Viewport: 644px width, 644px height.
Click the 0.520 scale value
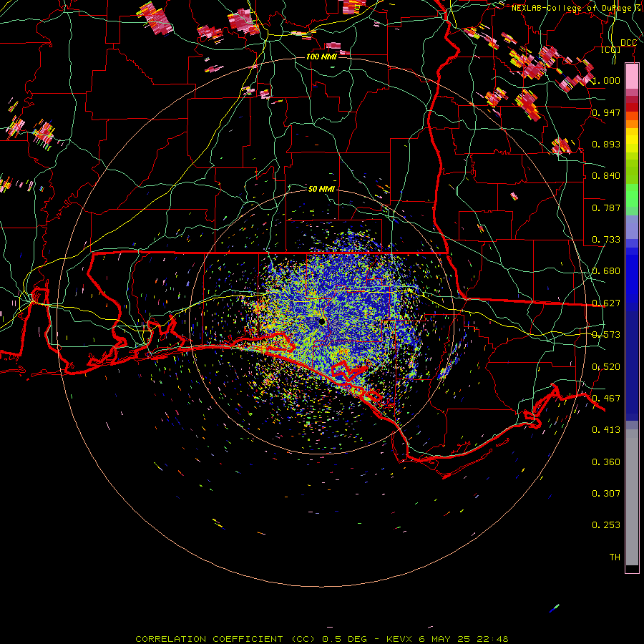point(606,367)
